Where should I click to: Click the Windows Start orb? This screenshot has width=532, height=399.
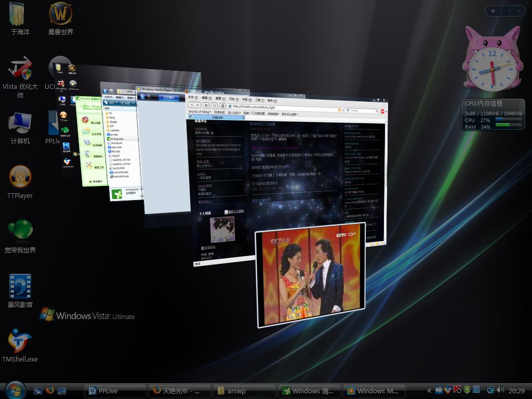pos(15,390)
